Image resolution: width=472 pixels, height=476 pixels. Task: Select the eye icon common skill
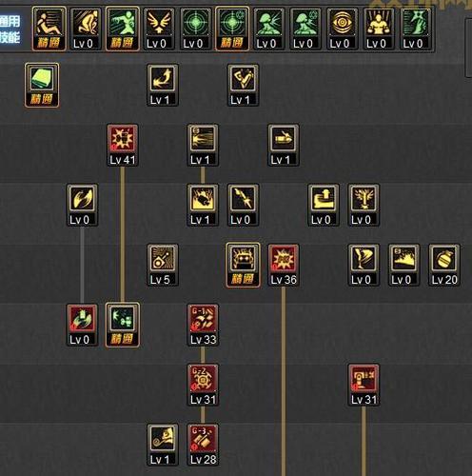click(x=343, y=29)
